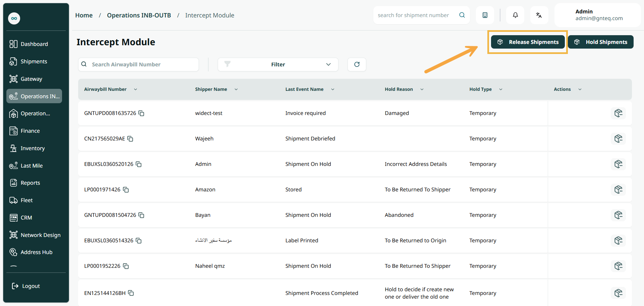Image resolution: width=644 pixels, height=306 pixels.
Task: Open the Operation... hexagon sidebar item
Action: 34,114
